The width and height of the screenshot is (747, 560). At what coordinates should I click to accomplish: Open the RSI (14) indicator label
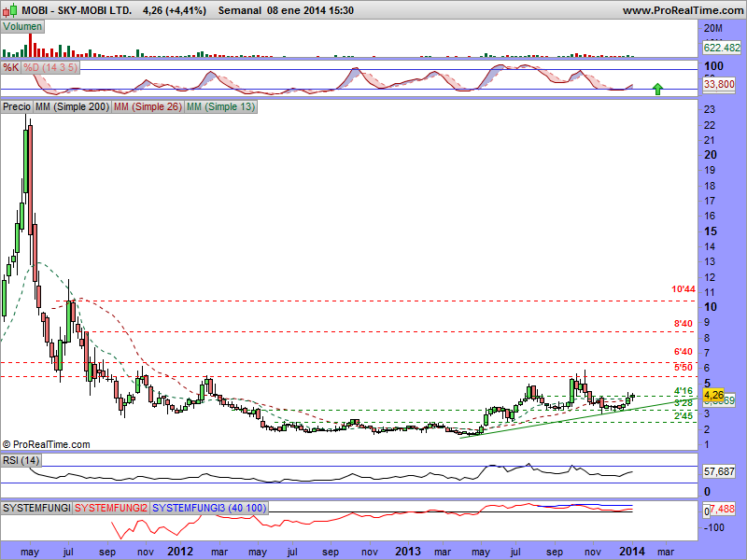(x=21, y=460)
